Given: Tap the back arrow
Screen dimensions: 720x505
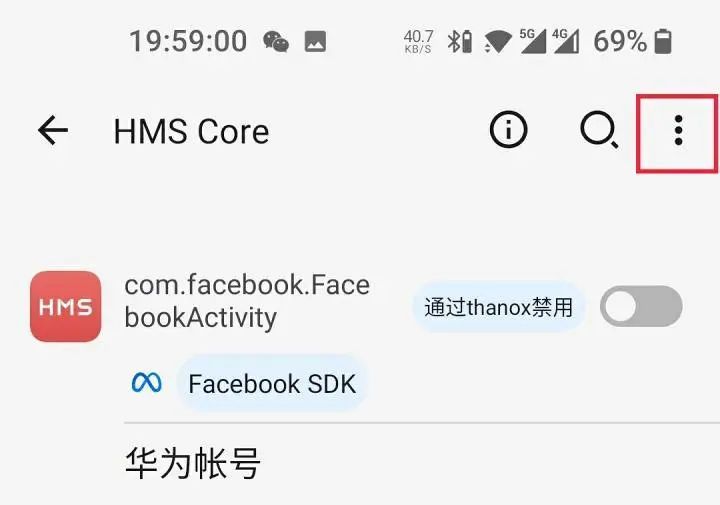Looking at the screenshot, I should [x=53, y=130].
